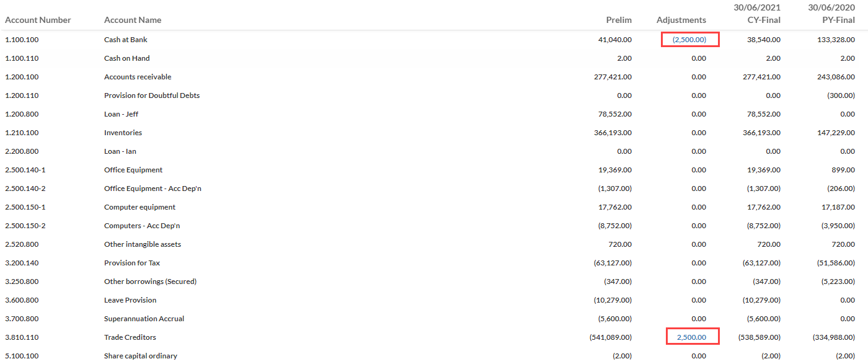
Task: Click Share capital ordinary account name
Action: tap(141, 356)
